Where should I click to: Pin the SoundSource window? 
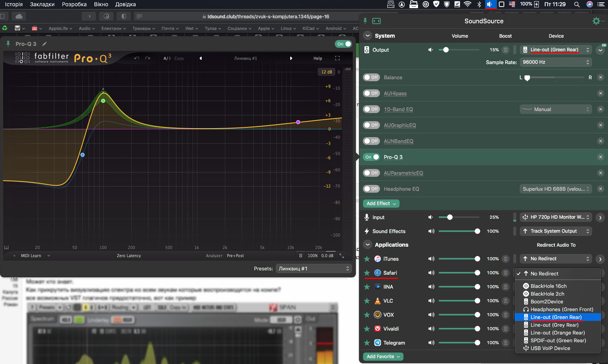tap(365, 21)
